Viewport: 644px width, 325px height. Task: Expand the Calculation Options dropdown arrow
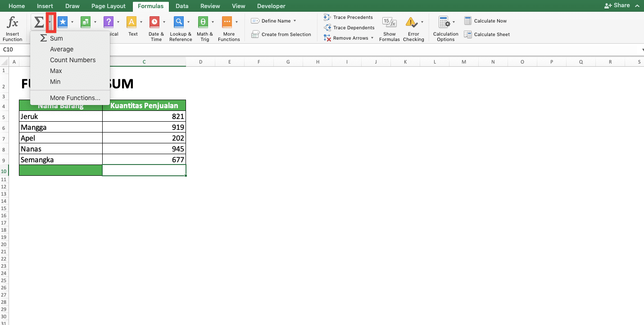(x=454, y=22)
